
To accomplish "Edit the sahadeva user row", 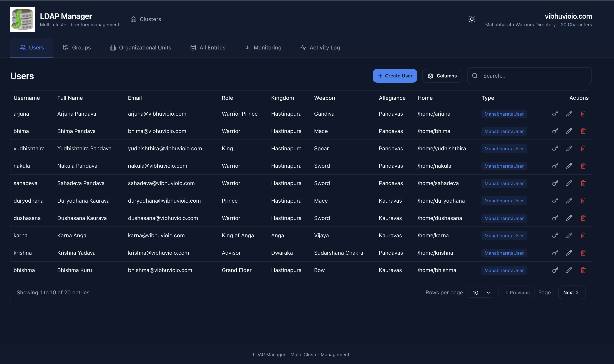I will click(569, 183).
